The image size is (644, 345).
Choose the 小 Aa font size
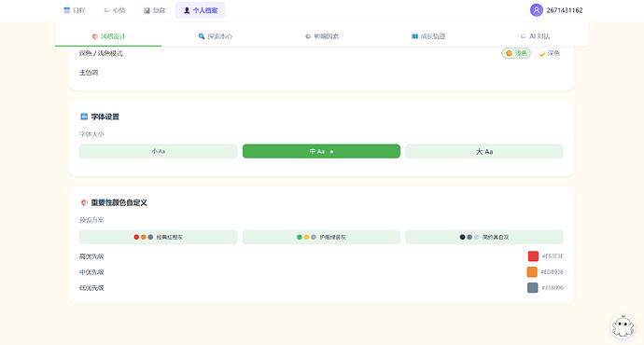[x=158, y=151]
